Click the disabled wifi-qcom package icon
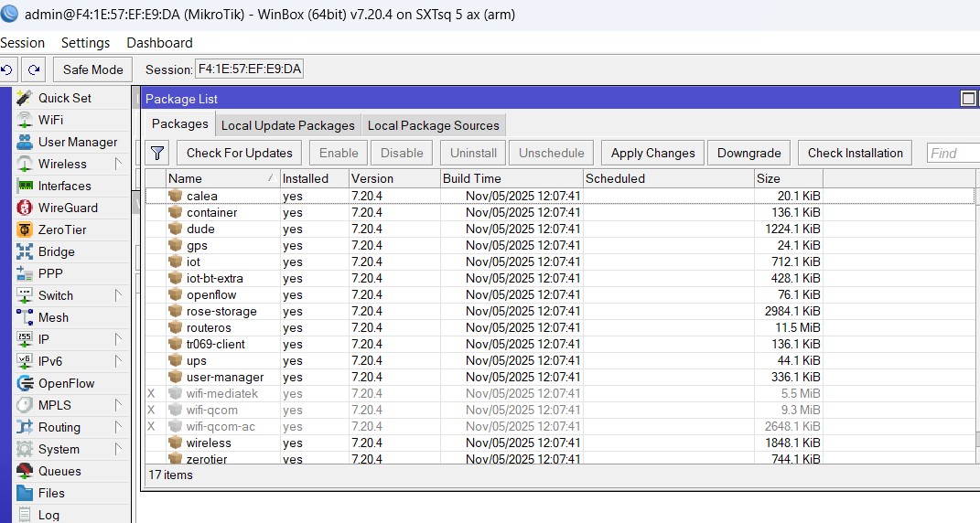Viewport: 980px width, 523px height. coord(176,410)
